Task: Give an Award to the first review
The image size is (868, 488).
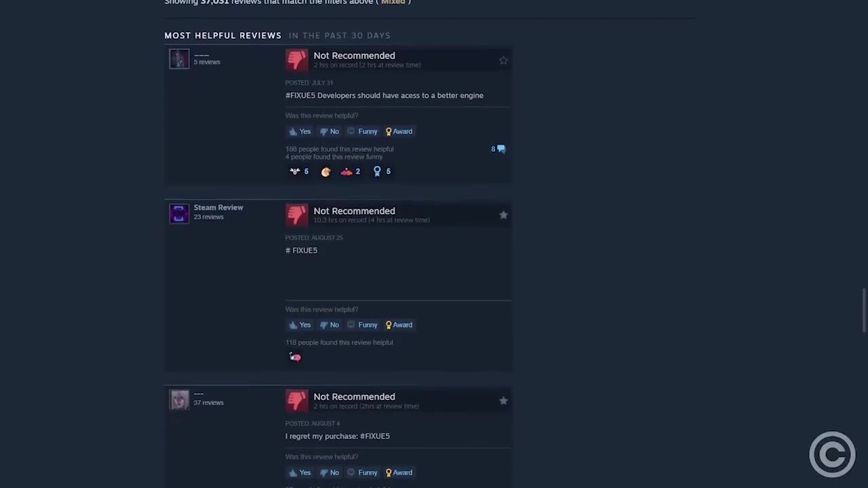Action: [399, 131]
